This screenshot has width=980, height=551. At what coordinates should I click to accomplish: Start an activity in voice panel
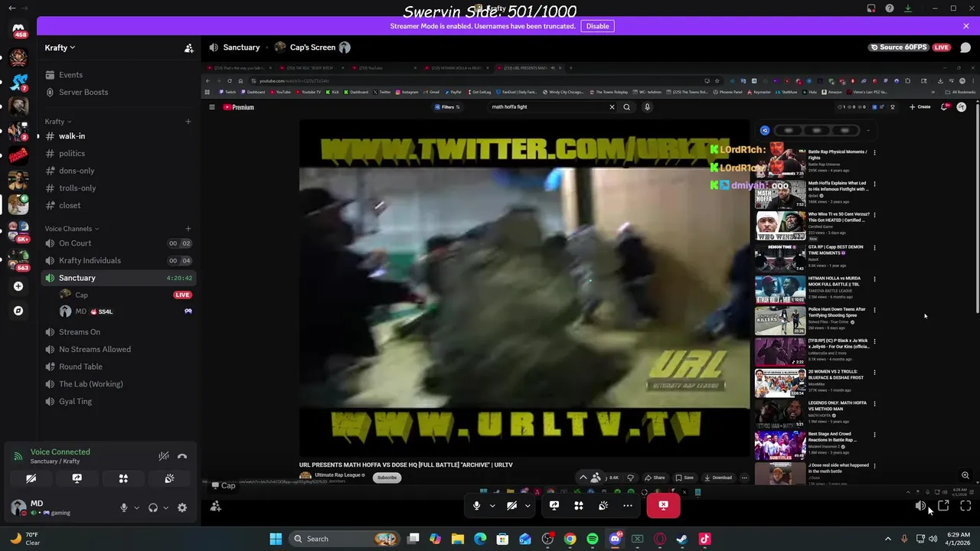tap(123, 478)
